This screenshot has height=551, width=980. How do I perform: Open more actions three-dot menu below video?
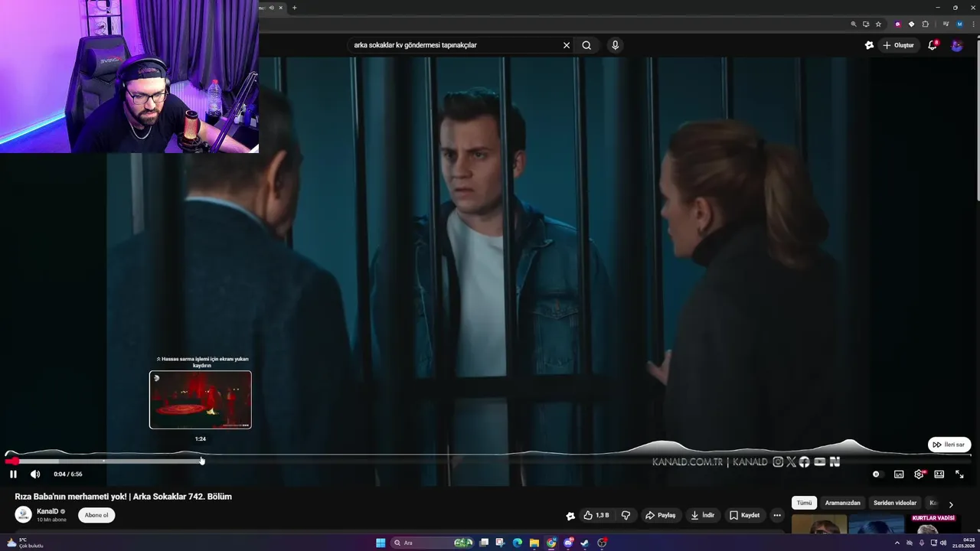777,515
